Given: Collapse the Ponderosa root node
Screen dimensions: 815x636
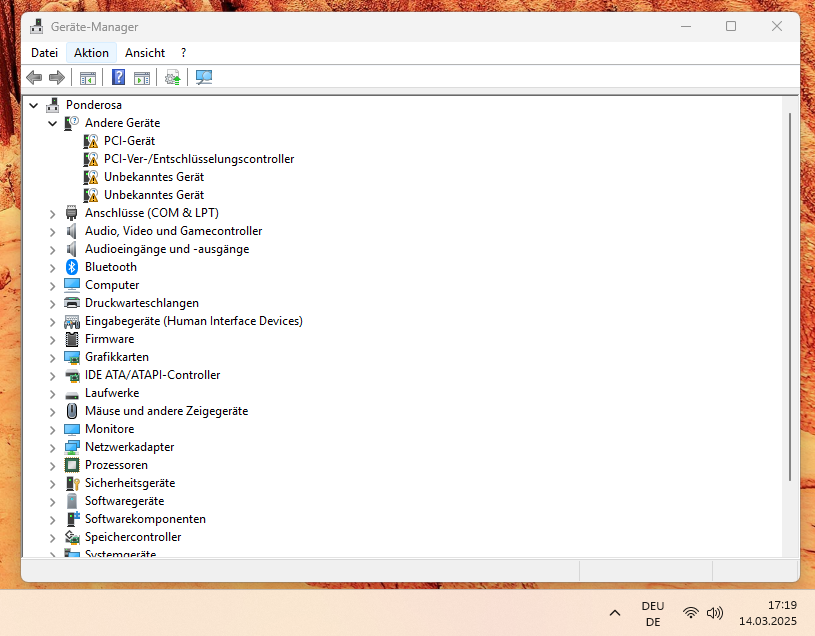Looking at the screenshot, I should 34,105.
